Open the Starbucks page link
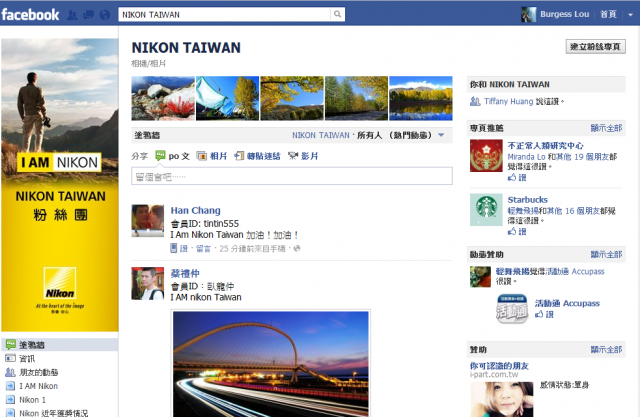The width and height of the screenshot is (640, 417). (x=527, y=200)
